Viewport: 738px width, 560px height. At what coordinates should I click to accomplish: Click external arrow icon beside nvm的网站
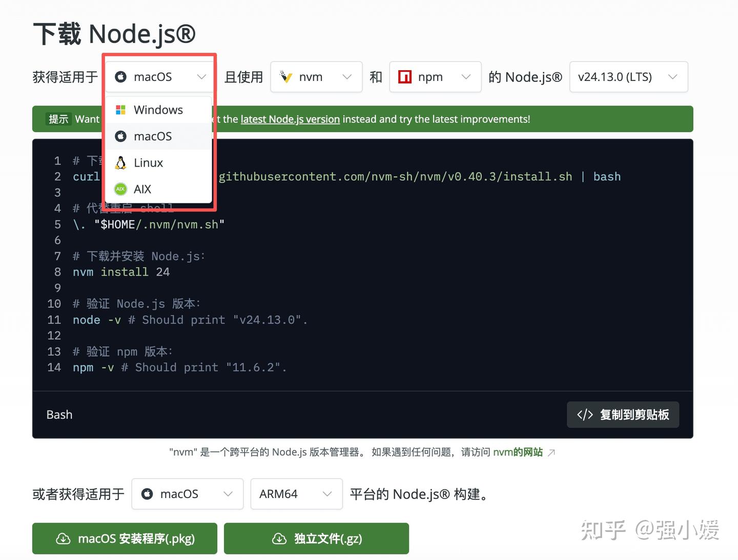551,452
